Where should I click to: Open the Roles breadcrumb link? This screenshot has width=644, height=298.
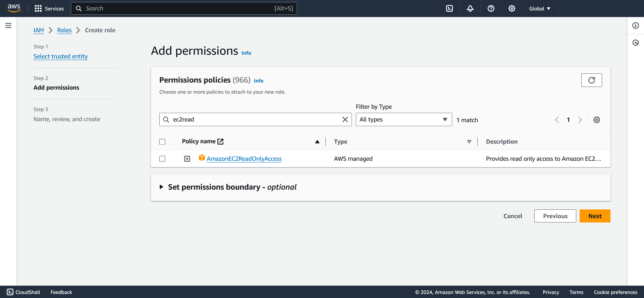64,30
